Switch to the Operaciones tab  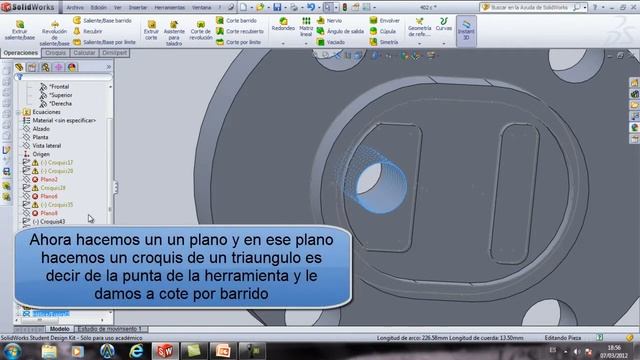coord(20,53)
